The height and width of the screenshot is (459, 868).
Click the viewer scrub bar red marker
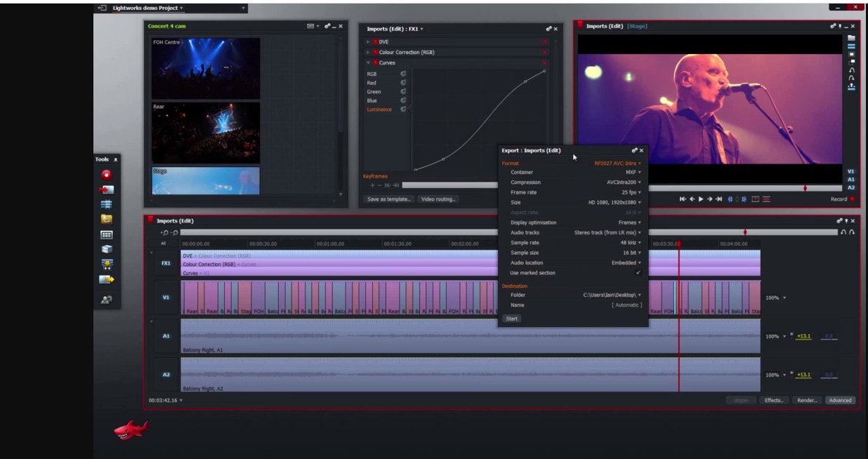coord(805,188)
